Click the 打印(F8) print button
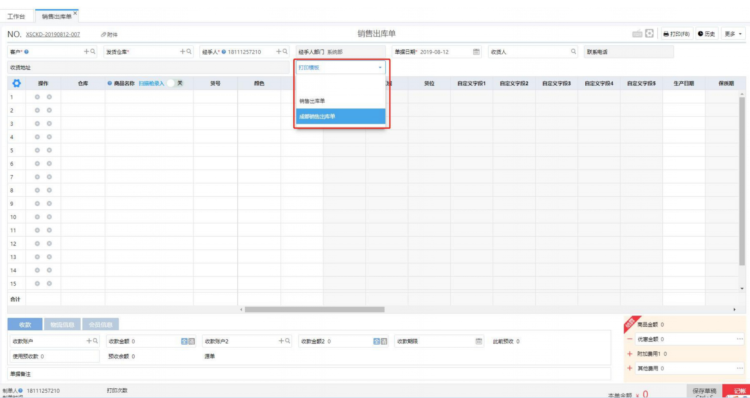The height and width of the screenshot is (398, 750). tap(676, 34)
